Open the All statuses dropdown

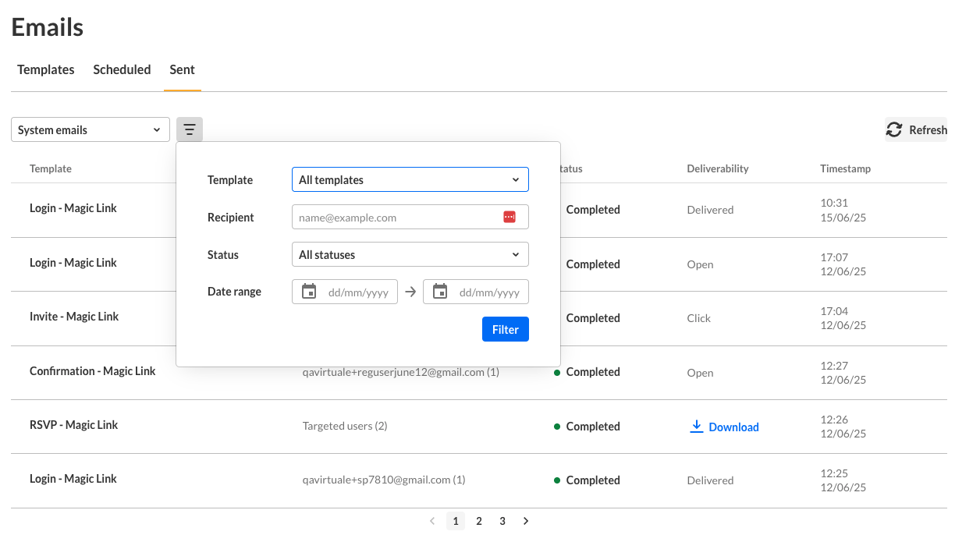410,254
